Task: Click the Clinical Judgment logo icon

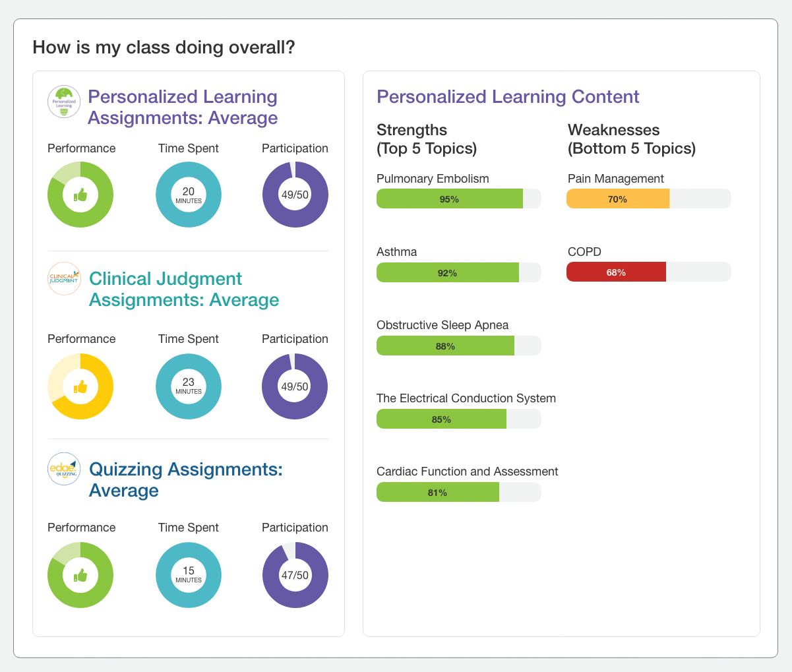Action: 65,279
